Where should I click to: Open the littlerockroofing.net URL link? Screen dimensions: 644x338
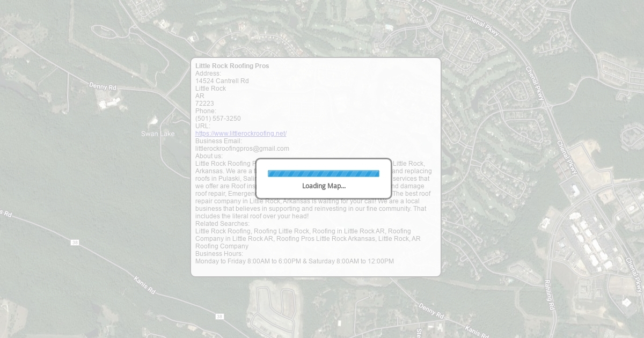point(240,134)
